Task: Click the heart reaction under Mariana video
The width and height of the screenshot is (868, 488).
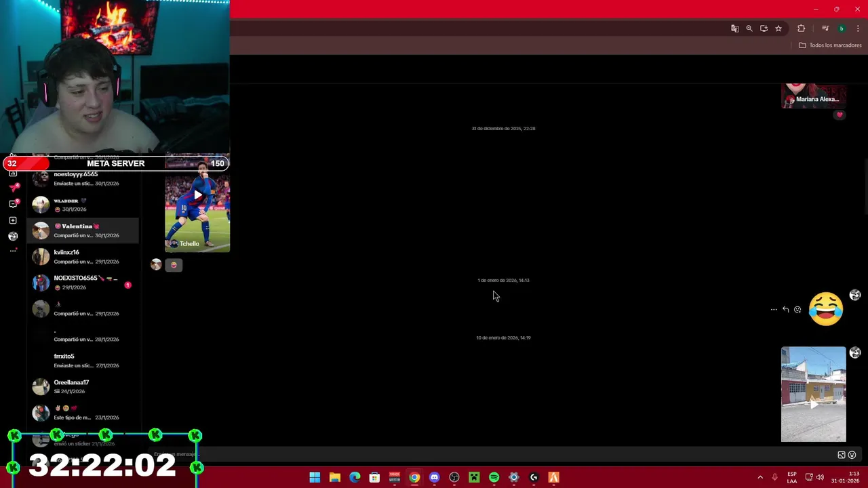Action: tap(840, 115)
